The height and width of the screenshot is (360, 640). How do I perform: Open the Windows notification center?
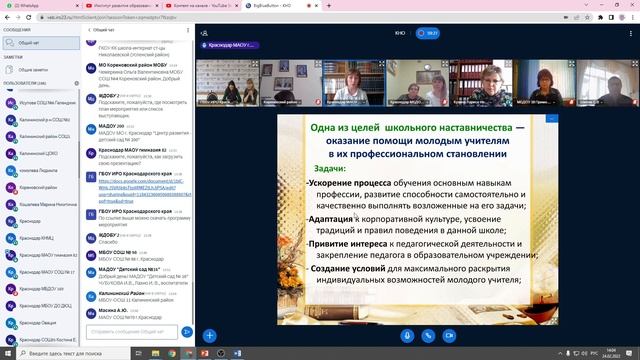[x=629, y=353]
